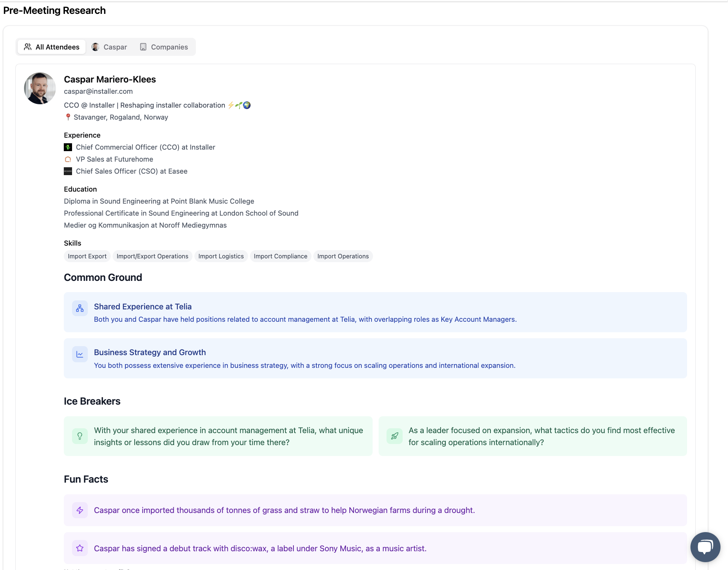Click the Installer company logo icon
This screenshot has width=728, height=570.
click(x=68, y=147)
